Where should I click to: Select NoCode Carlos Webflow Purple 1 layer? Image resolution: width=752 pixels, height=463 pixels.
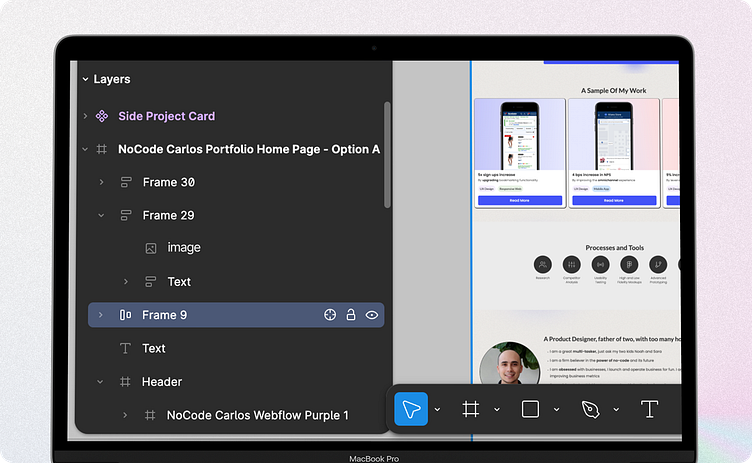coord(257,415)
